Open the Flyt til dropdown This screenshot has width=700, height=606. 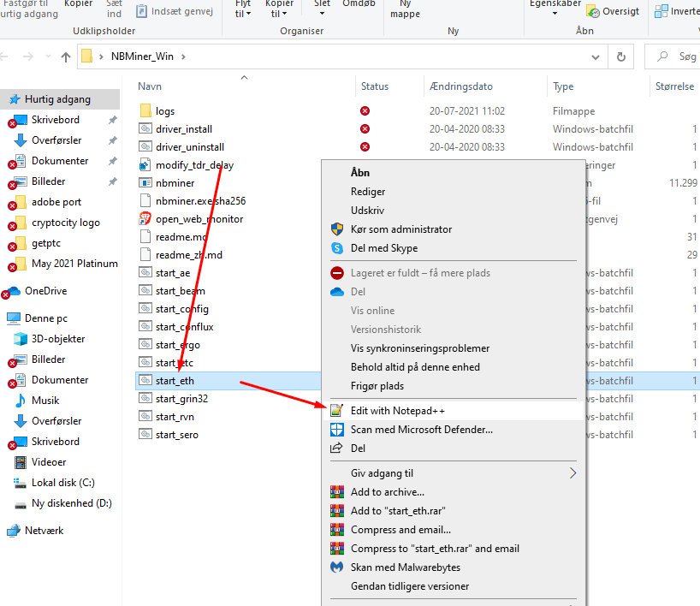click(243, 9)
